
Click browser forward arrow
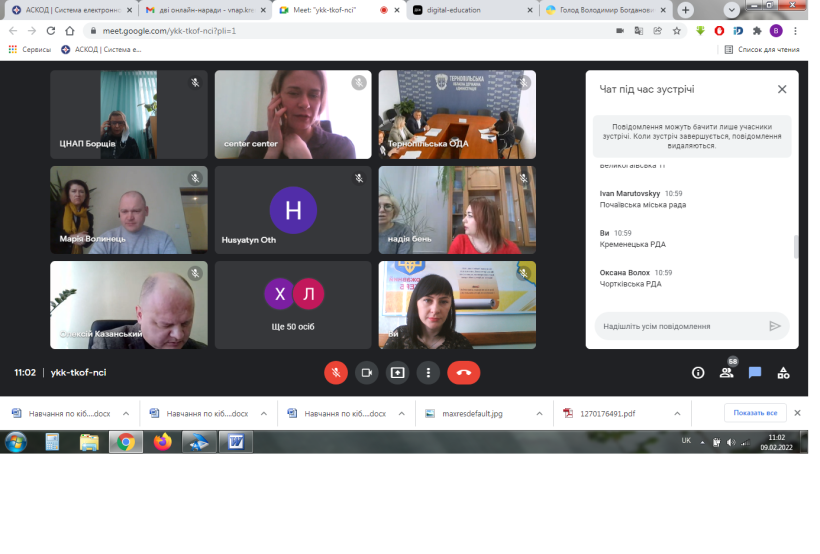32,31
